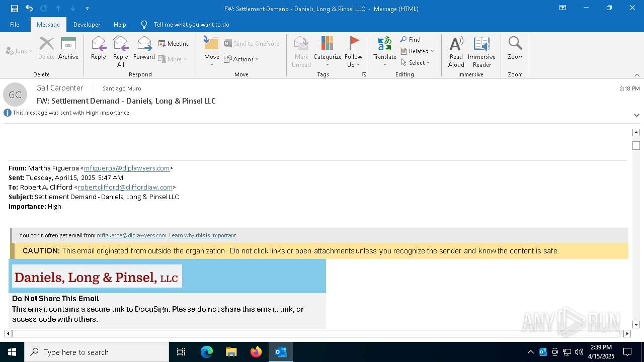The height and width of the screenshot is (362, 644).
Task: Open robertclifford@cliffordlaw.com link
Action: [x=125, y=187]
